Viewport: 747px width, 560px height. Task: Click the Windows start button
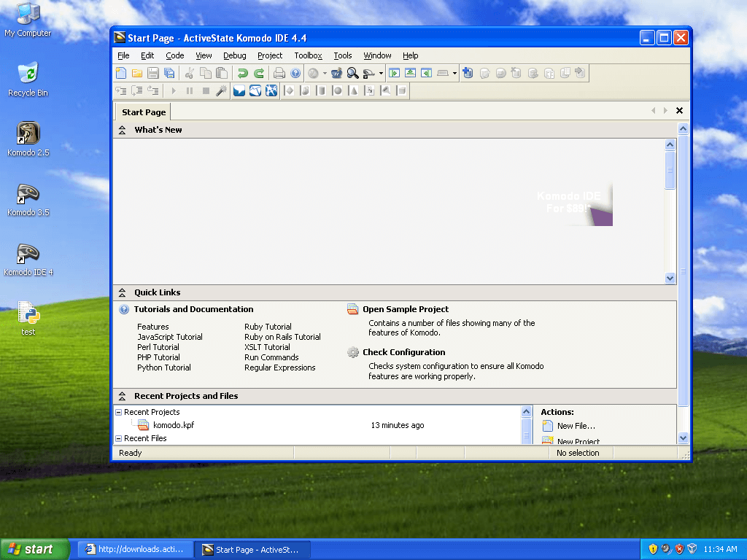pos(34,550)
